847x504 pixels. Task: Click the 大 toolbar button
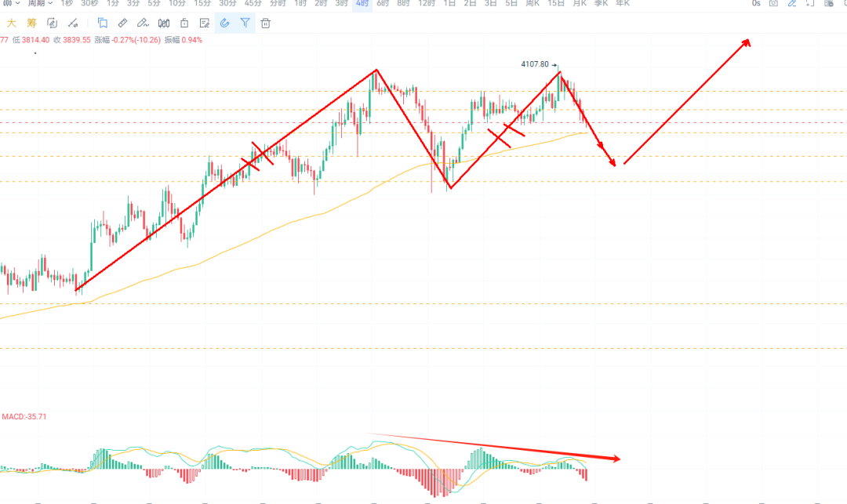[12, 24]
